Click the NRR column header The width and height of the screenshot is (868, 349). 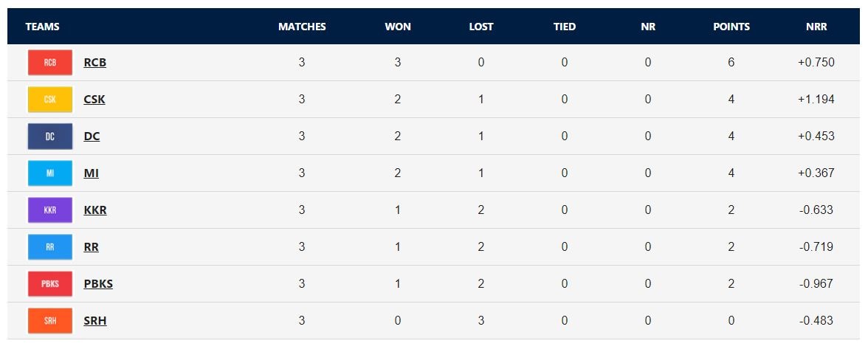(816, 27)
